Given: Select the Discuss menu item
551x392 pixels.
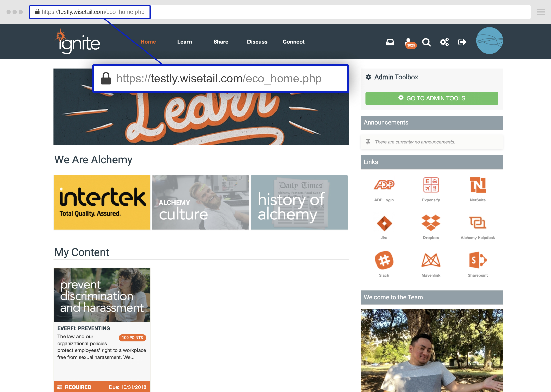Looking at the screenshot, I should 257,42.
